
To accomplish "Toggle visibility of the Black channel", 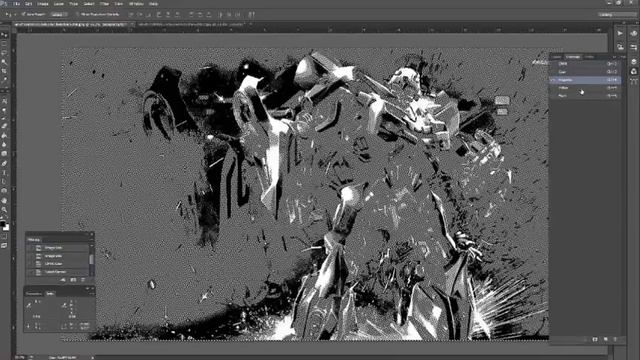I will pos(554,96).
